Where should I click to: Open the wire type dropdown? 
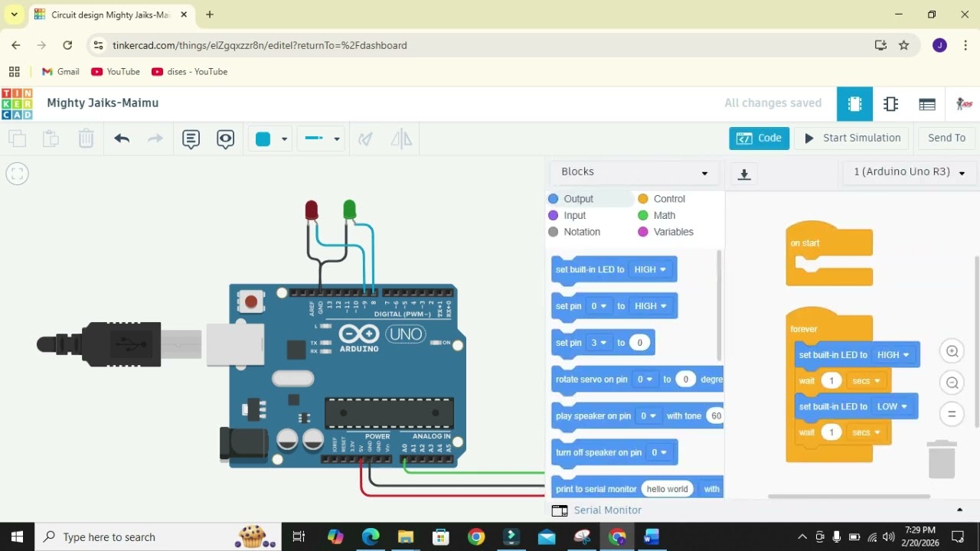click(x=322, y=139)
